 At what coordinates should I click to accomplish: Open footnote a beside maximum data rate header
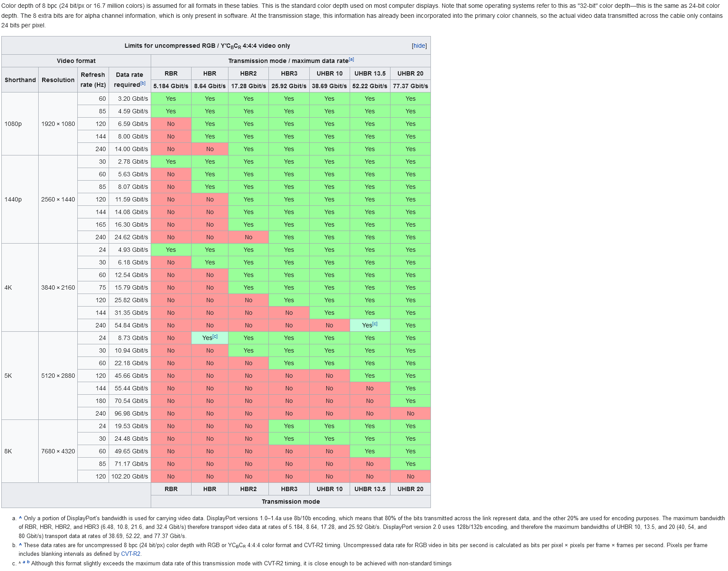click(x=351, y=59)
